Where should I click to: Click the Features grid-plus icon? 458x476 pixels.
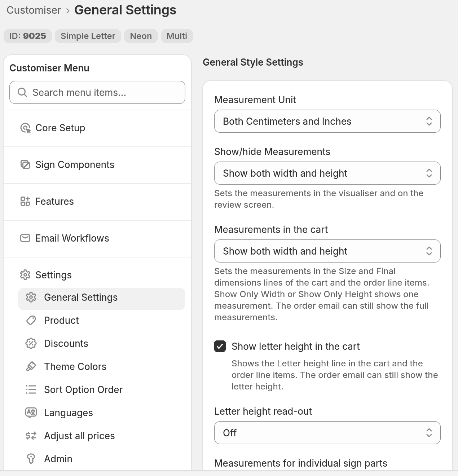coord(25,201)
